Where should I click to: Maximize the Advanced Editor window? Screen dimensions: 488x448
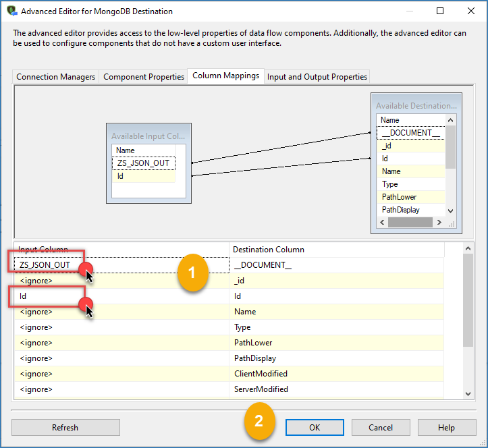click(x=440, y=11)
